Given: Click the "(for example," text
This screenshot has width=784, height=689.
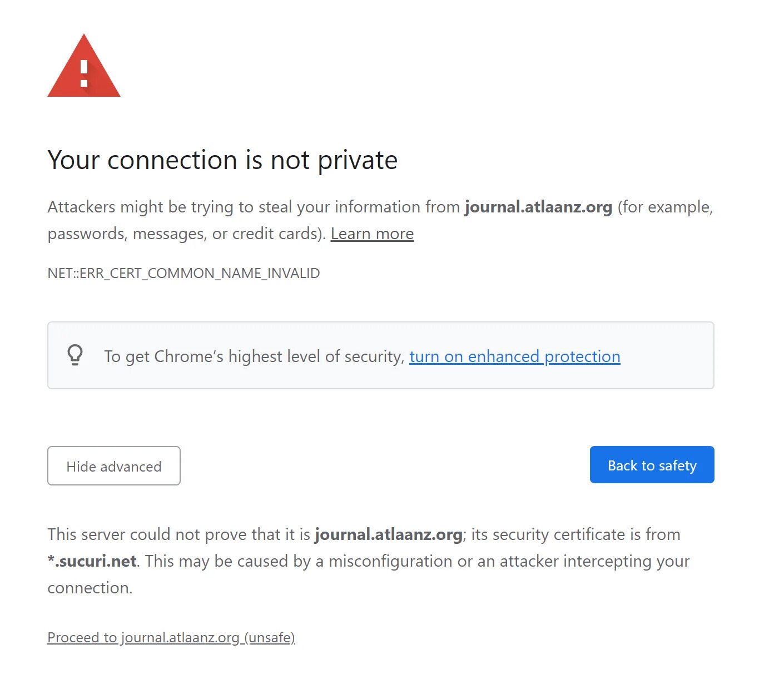Looking at the screenshot, I should pyautogui.click(x=665, y=207).
